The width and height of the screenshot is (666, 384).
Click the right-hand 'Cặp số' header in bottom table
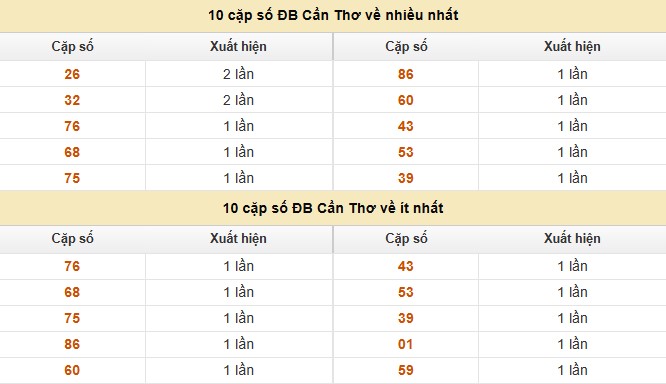406,238
